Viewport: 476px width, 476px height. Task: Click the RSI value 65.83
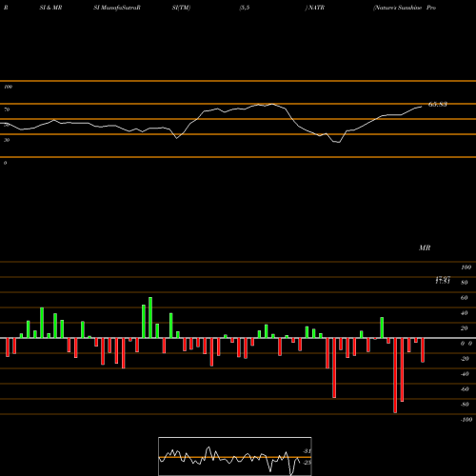438,104
